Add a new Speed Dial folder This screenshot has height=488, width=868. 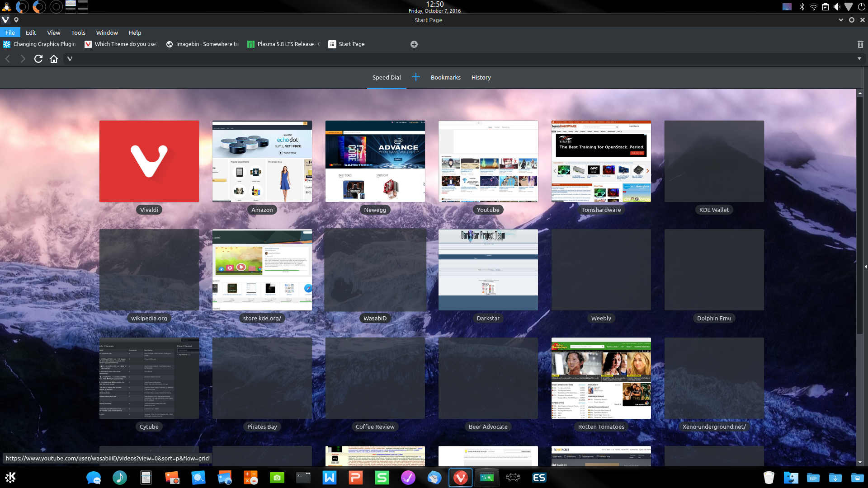pos(416,77)
